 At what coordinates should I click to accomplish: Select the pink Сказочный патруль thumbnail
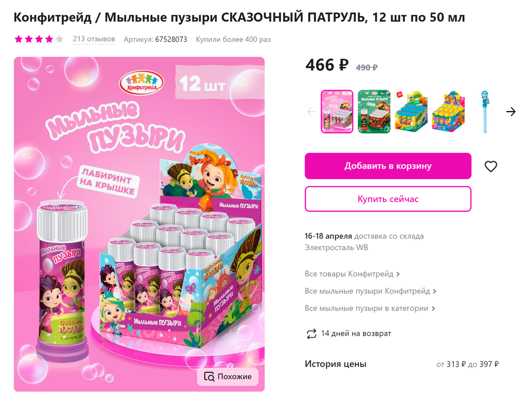[337, 112]
